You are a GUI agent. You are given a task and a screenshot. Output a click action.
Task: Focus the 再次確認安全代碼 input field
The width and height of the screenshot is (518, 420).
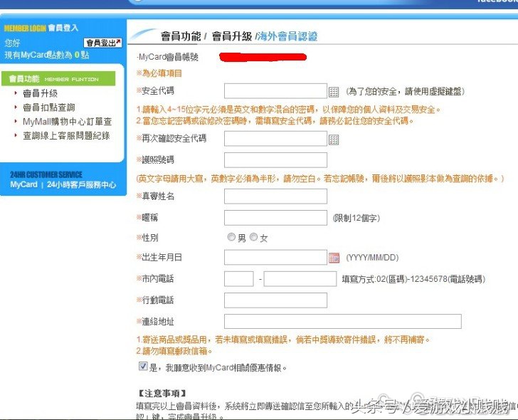click(275, 139)
